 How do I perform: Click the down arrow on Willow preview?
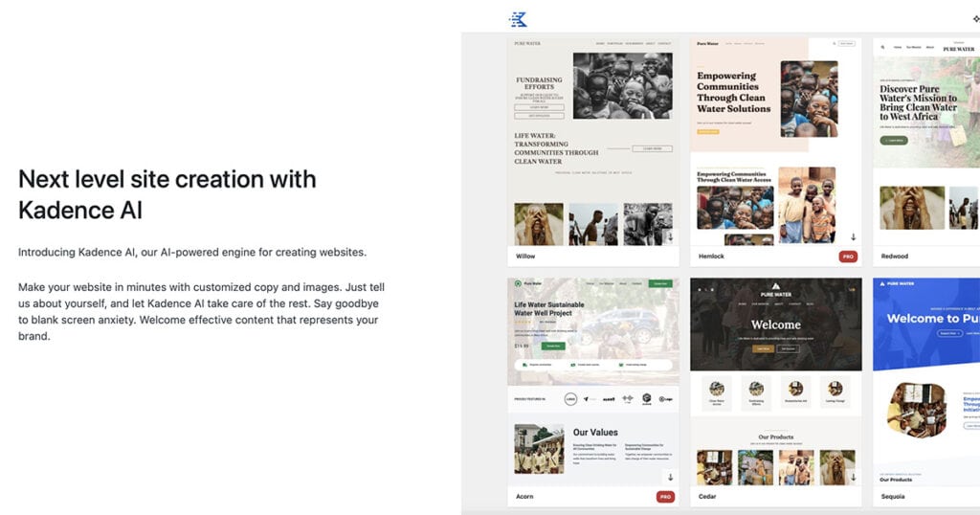click(670, 237)
